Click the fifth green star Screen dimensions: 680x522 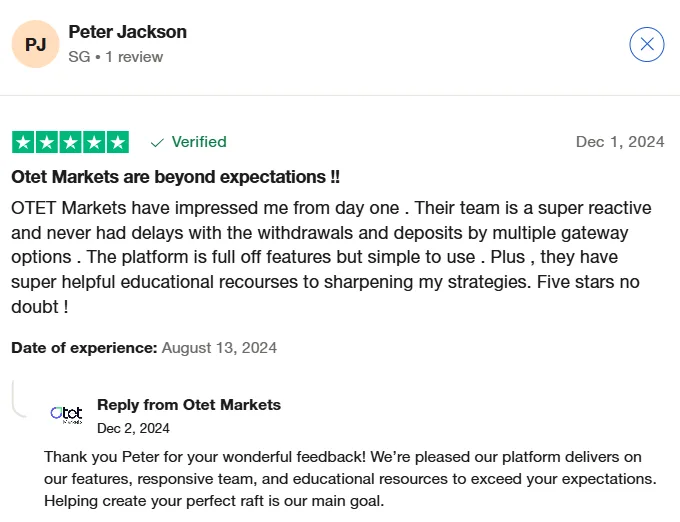pyautogui.click(x=118, y=142)
